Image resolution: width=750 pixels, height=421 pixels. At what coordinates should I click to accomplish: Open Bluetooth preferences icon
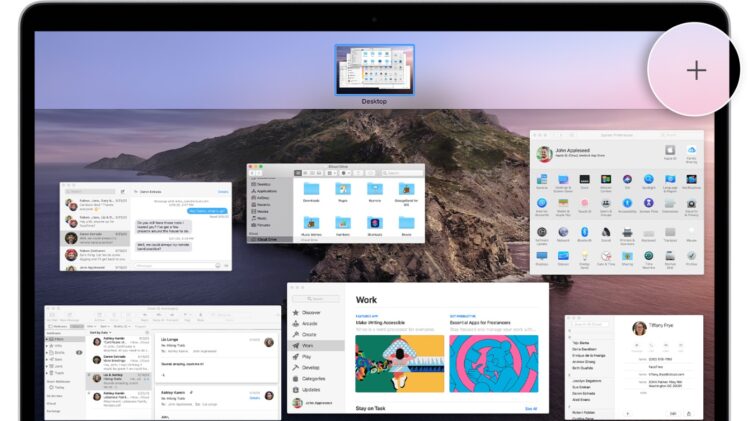tap(586, 234)
